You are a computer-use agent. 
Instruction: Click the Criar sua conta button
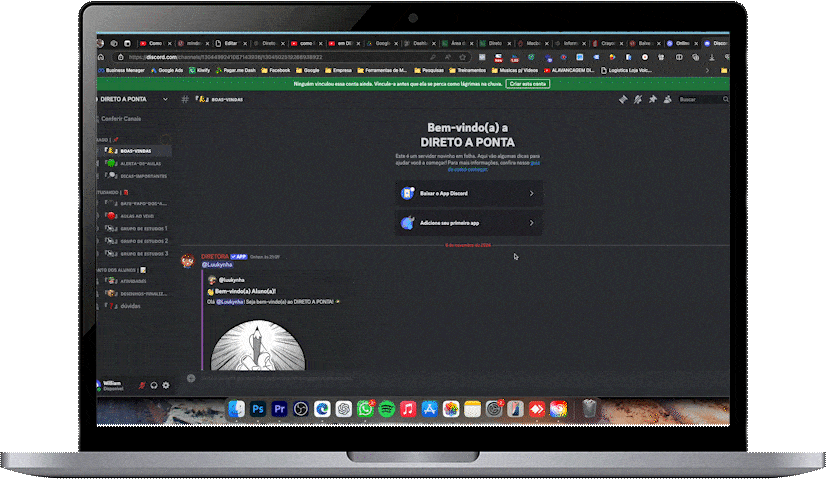(527, 85)
